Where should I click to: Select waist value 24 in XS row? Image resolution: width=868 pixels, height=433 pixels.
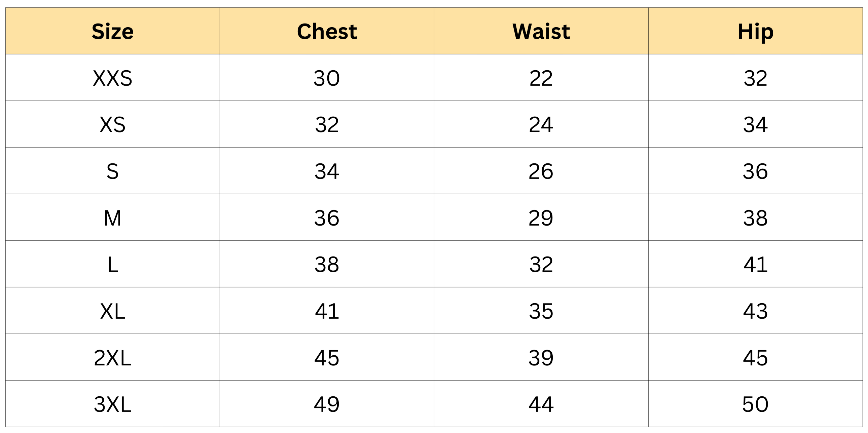click(x=541, y=125)
